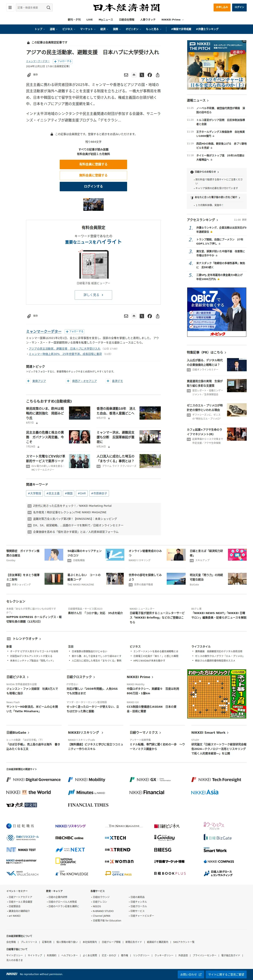Screen dimensions: 253x980
Task: Click the magnifier search icon
Action: [x=48, y=8]
